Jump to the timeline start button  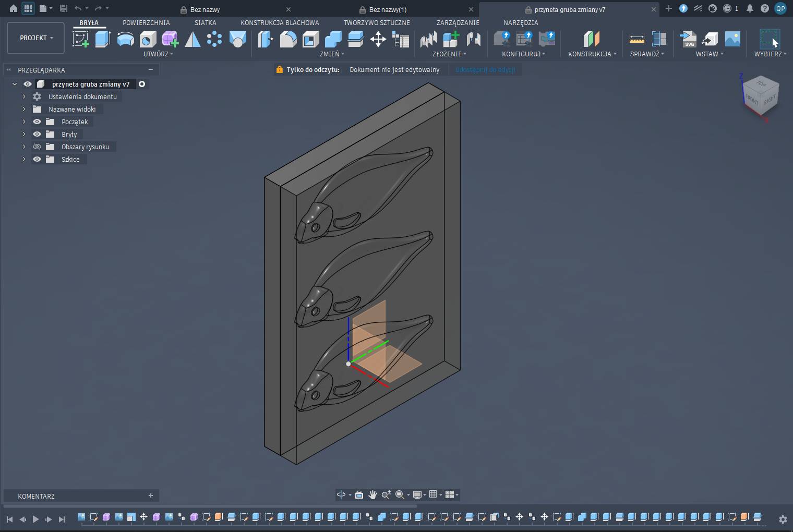pyautogui.click(x=9, y=519)
